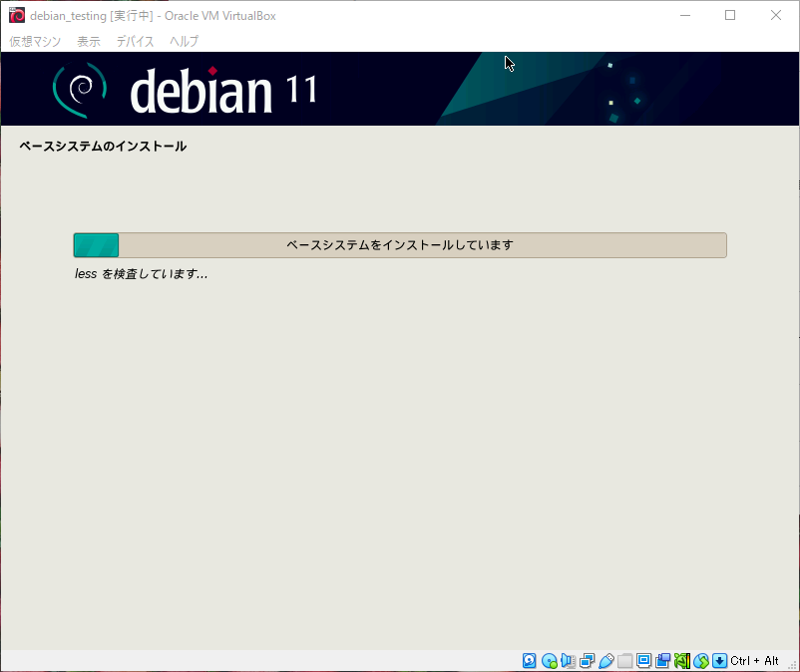Screen dimensions: 800x672
Task: Open the ヘルプ menu
Action: coord(185,41)
